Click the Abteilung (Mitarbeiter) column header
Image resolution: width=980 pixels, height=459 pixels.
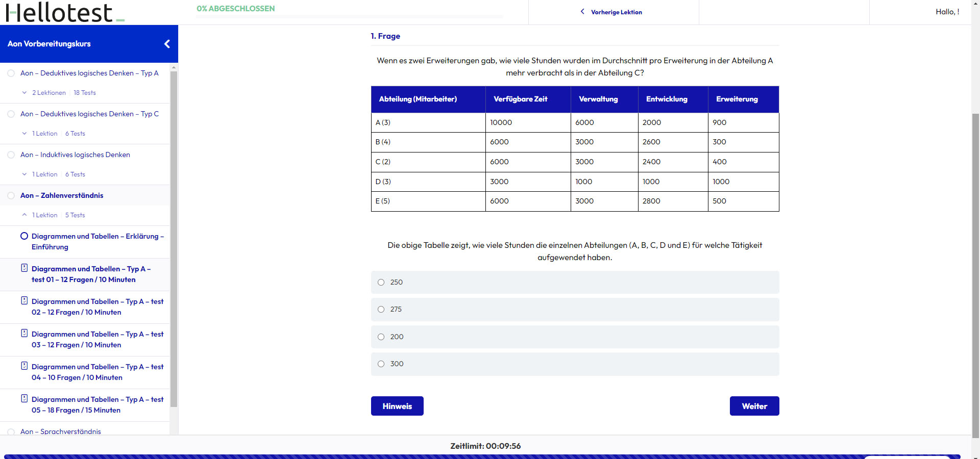coord(428,99)
